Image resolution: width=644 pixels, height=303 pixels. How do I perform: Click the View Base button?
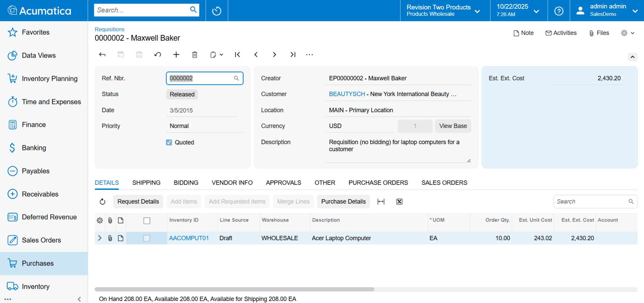453,126
